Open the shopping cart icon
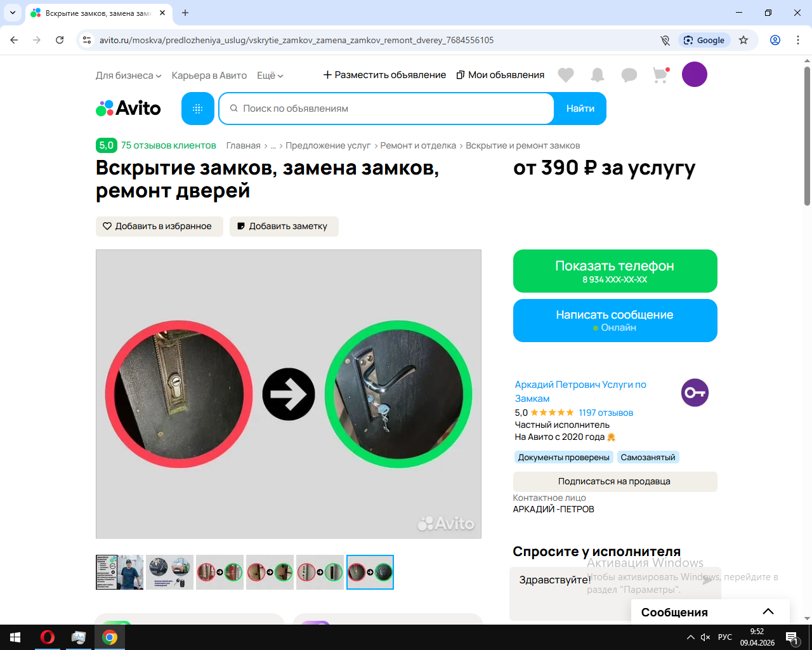The width and height of the screenshot is (812, 650). (660, 75)
